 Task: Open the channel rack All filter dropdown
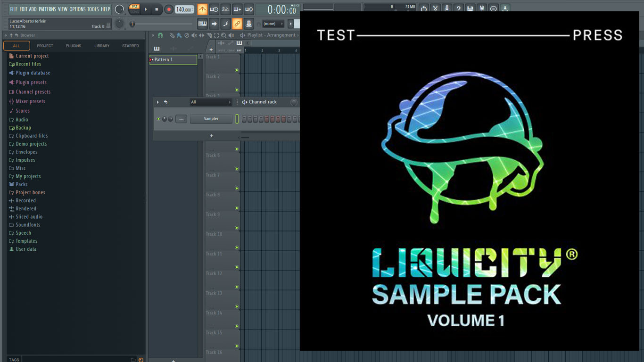211,102
